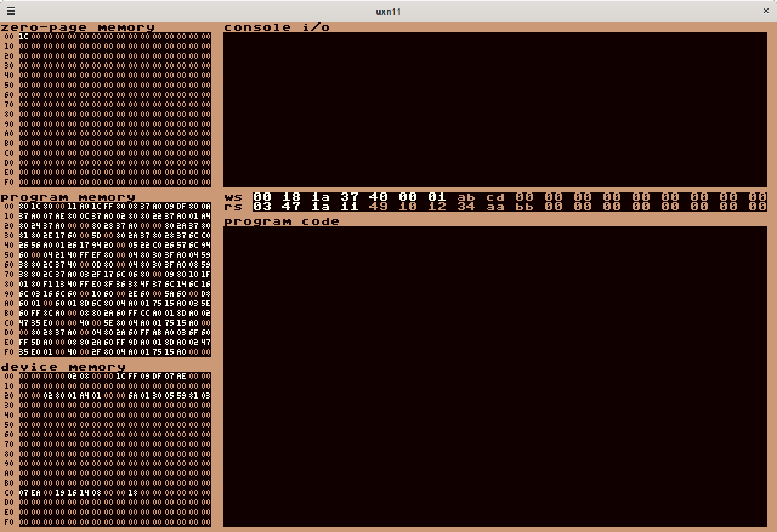Click the program memory heading
777x532 pixels.
68,197
